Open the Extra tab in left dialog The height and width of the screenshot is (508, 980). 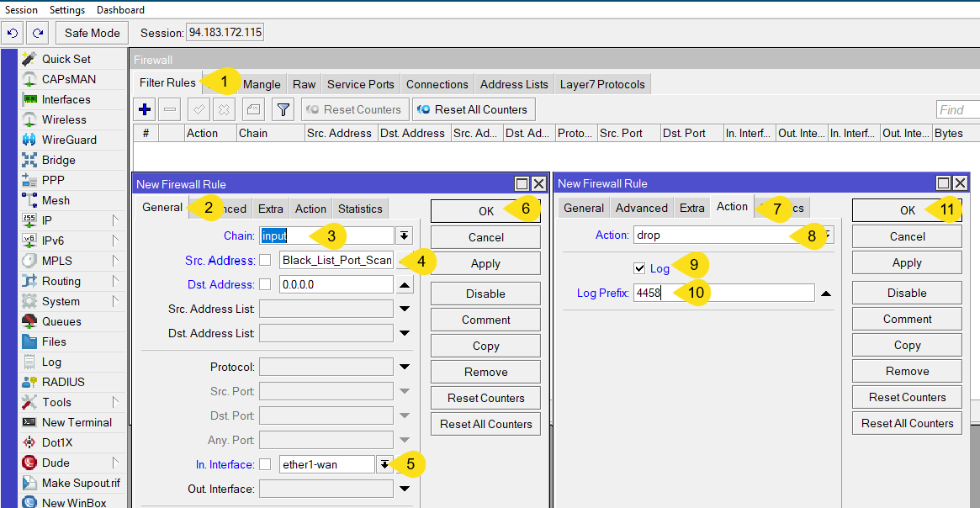pos(271,209)
